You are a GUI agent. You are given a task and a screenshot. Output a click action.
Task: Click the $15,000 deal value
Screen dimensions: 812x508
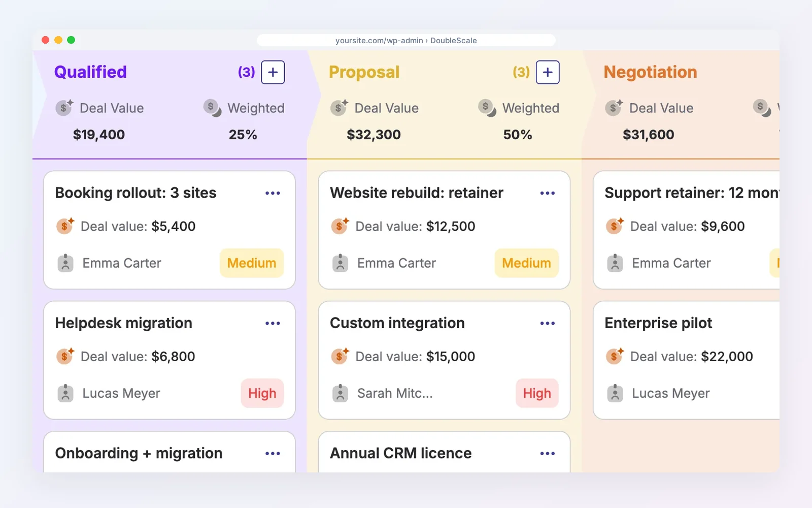(x=451, y=357)
